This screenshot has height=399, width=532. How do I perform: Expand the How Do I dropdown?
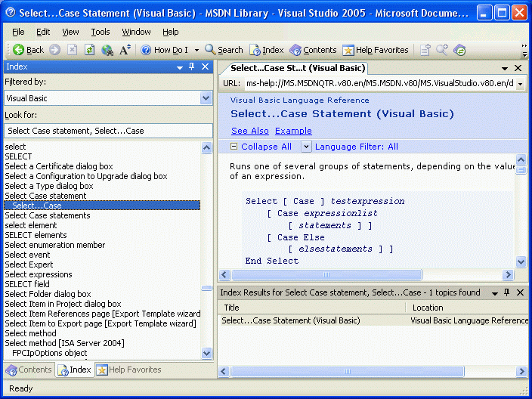(x=197, y=50)
